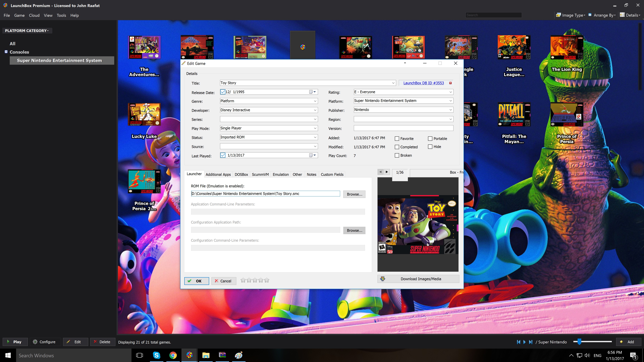Open File Explorer from the taskbar
644x362 pixels.
pyautogui.click(x=206, y=355)
